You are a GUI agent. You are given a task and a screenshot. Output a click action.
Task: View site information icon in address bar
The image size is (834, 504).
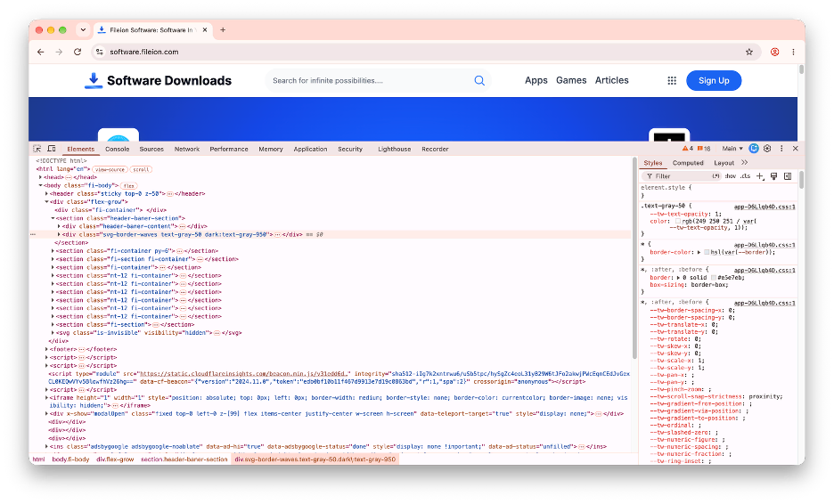[x=100, y=52]
